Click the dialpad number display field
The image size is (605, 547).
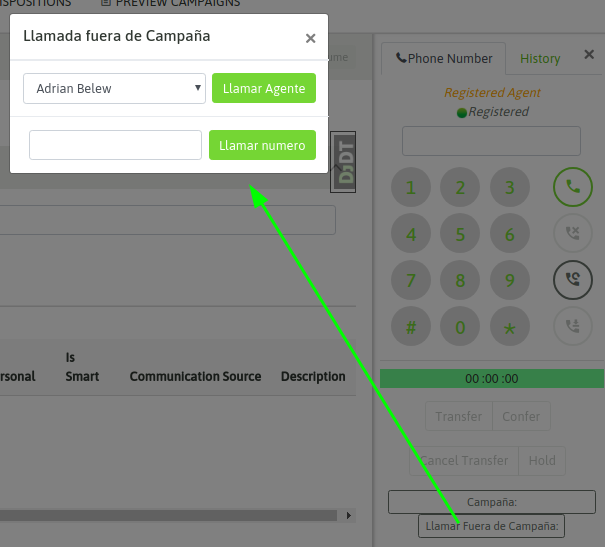(x=491, y=140)
